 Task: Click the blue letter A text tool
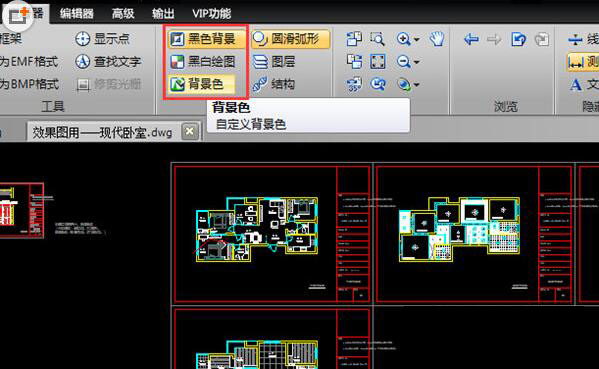(x=576, y=84)
